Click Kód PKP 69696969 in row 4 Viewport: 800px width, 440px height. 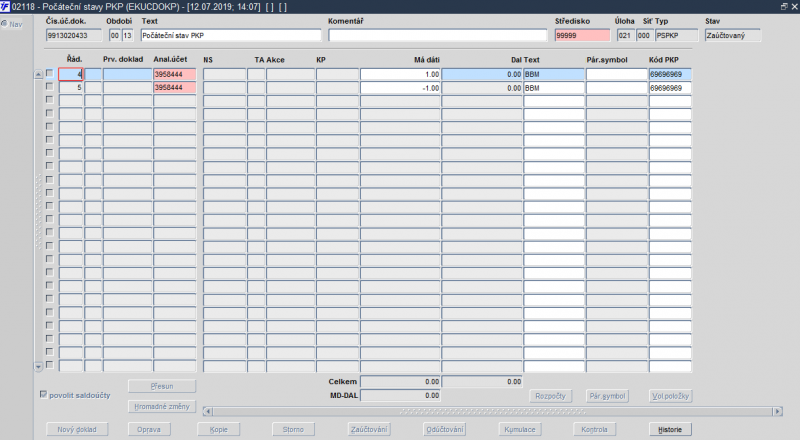(670, 75)
